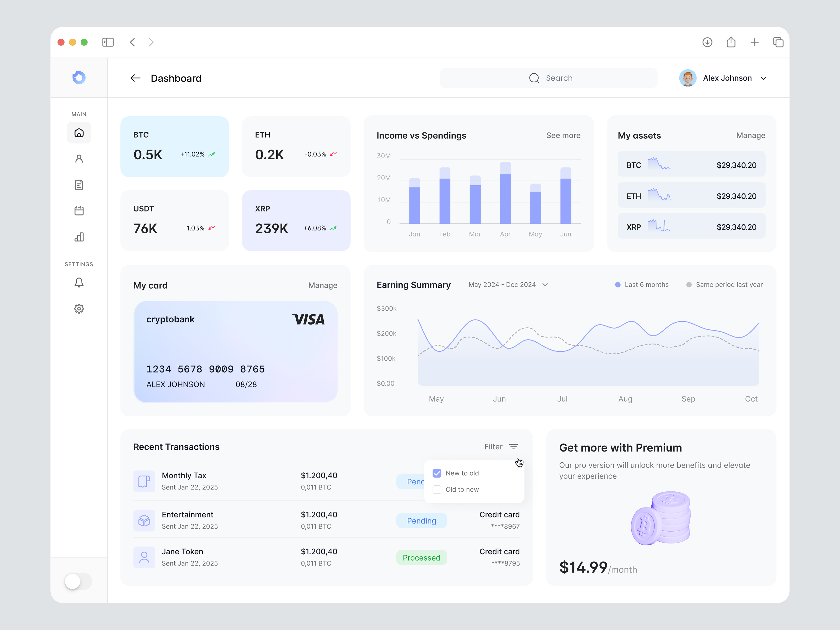The image size is (840, 630).
Task: Click the Filter lines icon
Action: pos(513,447)
